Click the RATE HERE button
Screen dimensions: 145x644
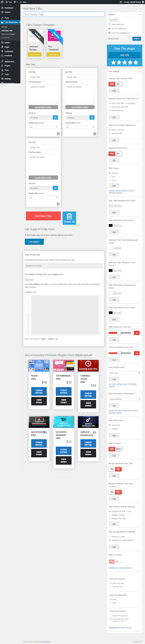[x=124, y=55]
